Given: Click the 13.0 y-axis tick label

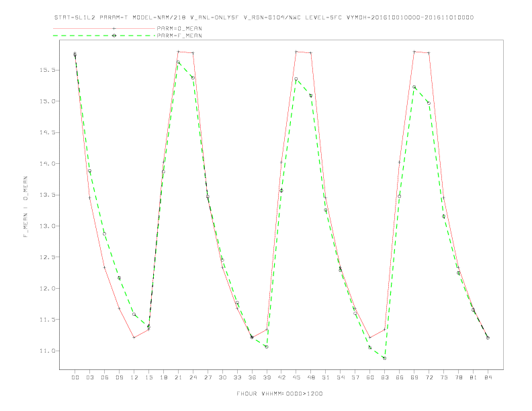Looking at the screenshot, I should [x=46, y=226].
